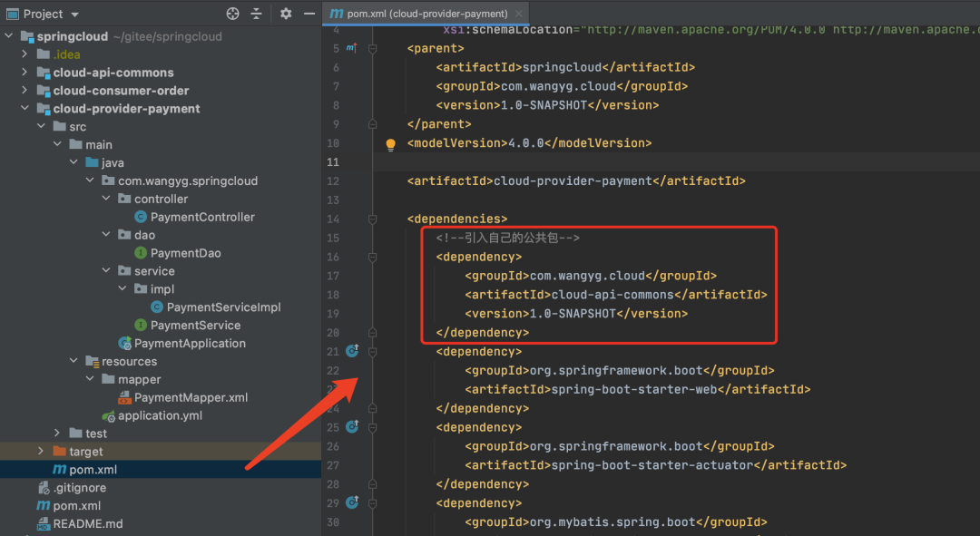
Task: Click the yellow intention bulb on line 10
Action: [390, 145]
